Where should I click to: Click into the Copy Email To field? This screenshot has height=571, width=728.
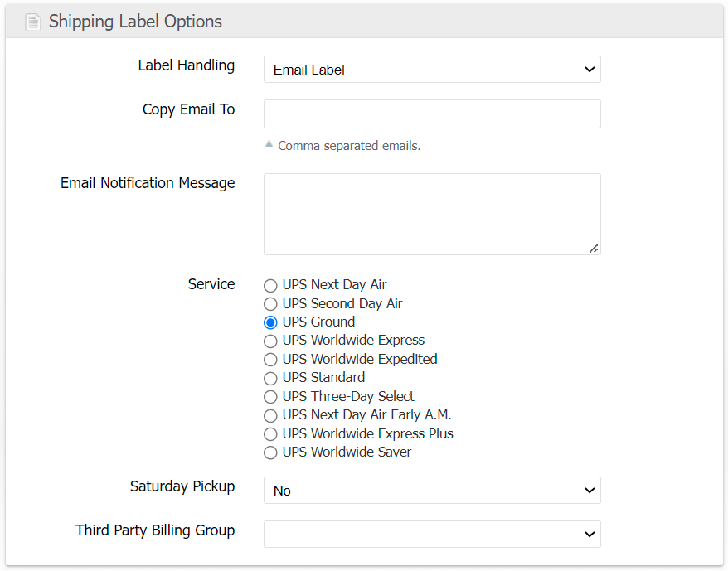tap(431, 114)
